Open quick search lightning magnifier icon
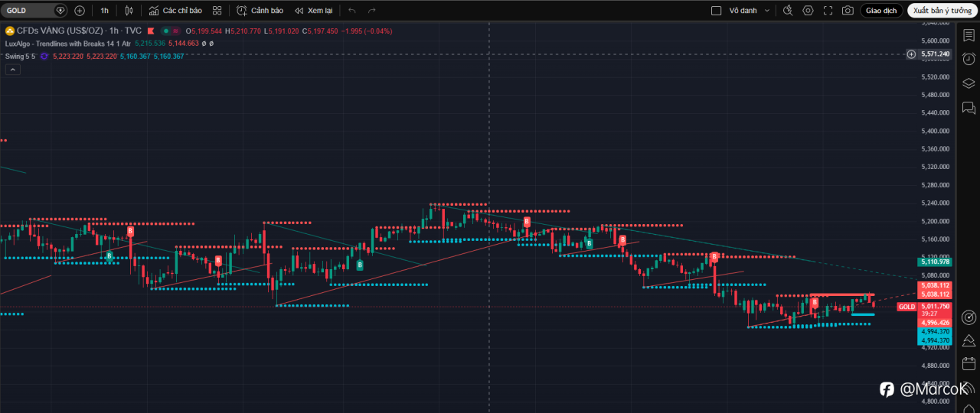 pos(788,11)
